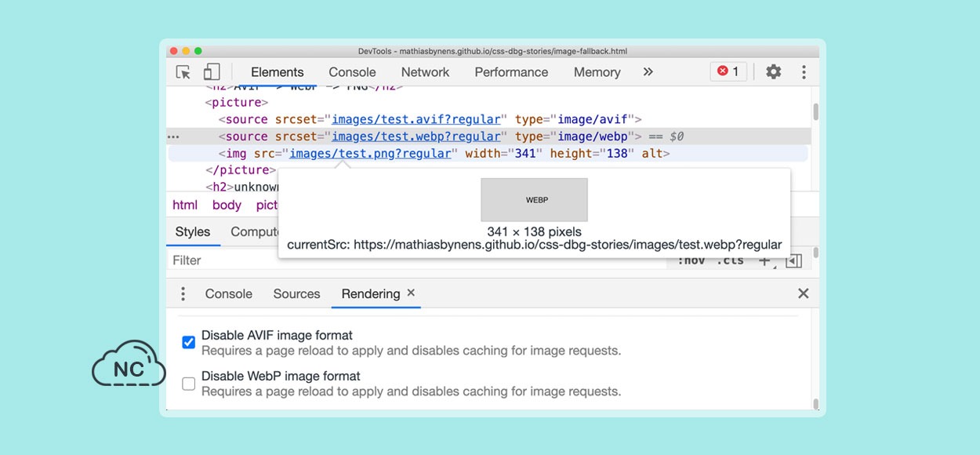Click the Rendering drawer scrollbar thumb
The height and width of the screenshot is (455, 980).
(815, 404)
